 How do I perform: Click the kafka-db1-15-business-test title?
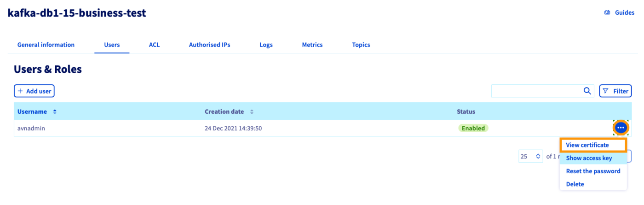[77, 13]
